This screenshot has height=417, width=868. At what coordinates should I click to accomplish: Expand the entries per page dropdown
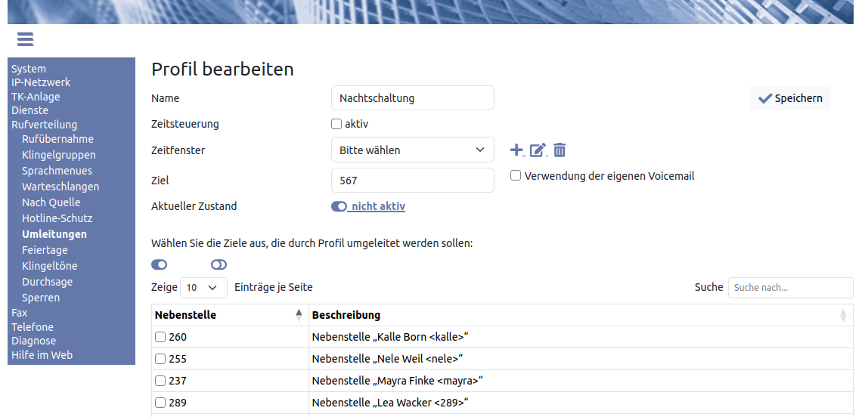[x=203, y=288]
